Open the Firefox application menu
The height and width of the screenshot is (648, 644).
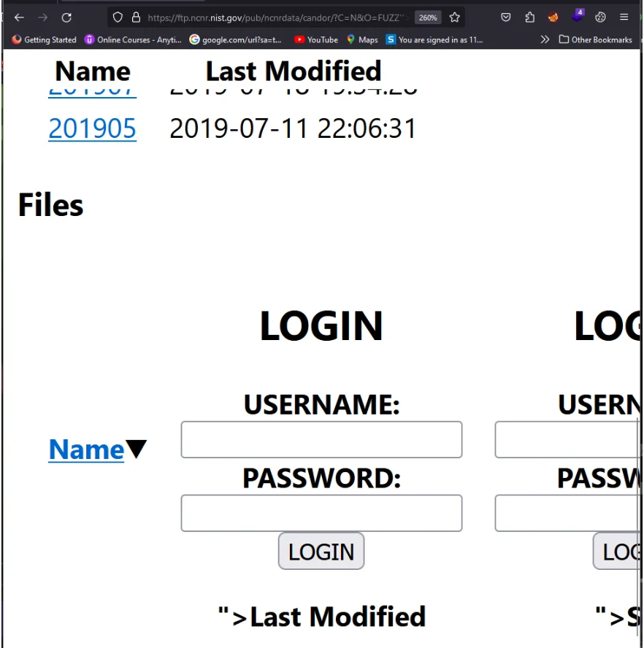coord(623,17)
